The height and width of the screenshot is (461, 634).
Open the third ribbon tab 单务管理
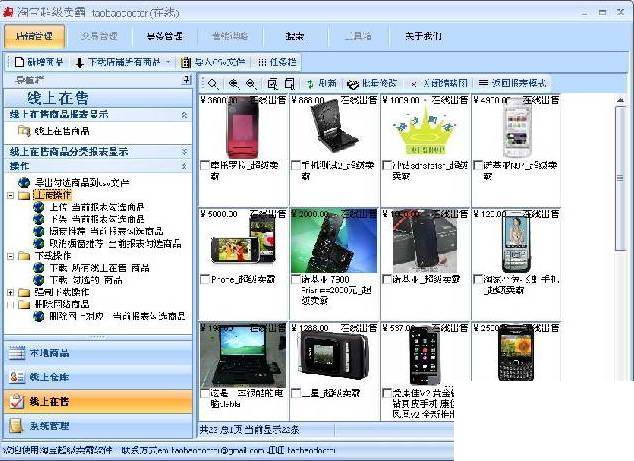(165, 36)
